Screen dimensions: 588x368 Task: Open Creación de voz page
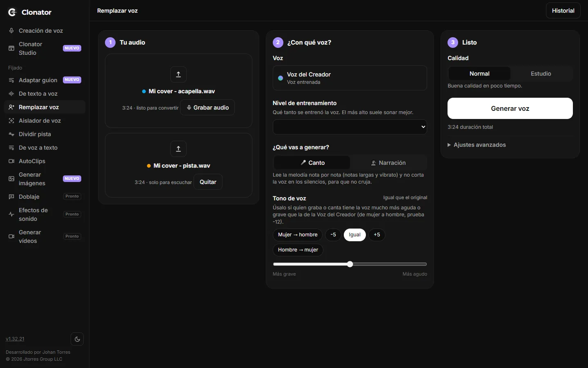click(45, 31)
